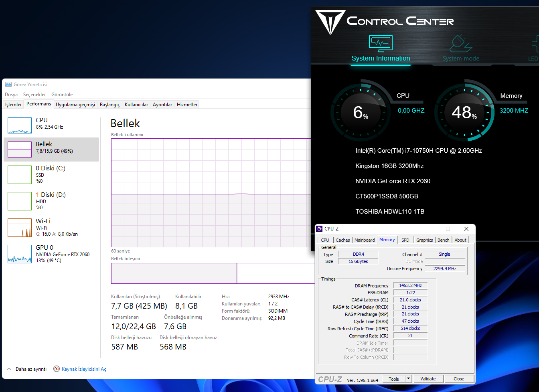Select 0 Diski (C:) SSD item
The image size is (539, 392).
pyautogui.click(x=51, y=175)
